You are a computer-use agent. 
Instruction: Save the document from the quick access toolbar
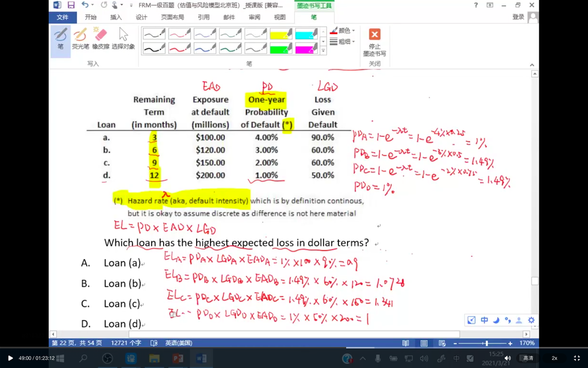tap(71, 5)
